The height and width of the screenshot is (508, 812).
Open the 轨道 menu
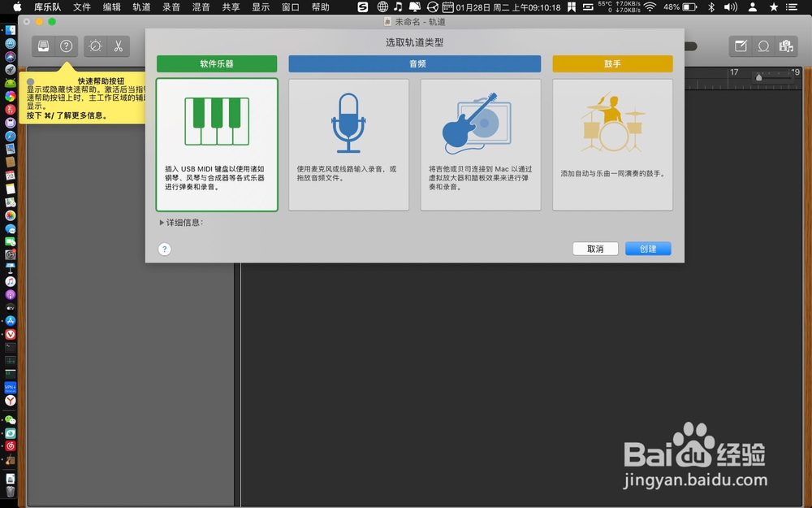[141, 7]
